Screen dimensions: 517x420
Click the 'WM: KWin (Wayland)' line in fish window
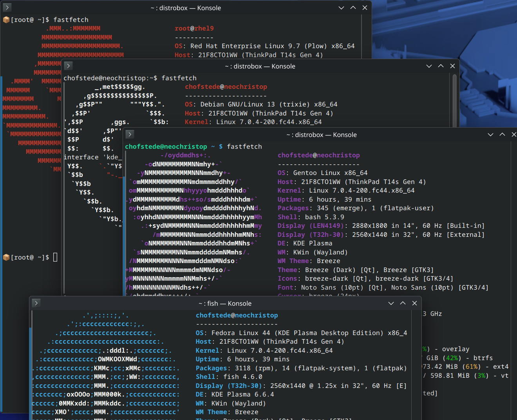click(231, 403)
